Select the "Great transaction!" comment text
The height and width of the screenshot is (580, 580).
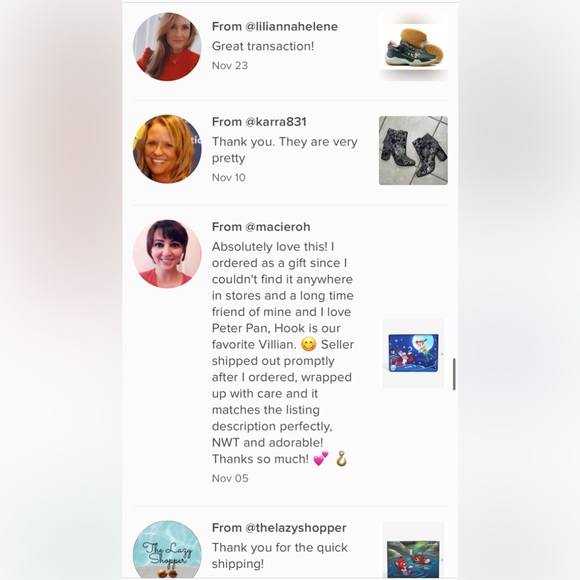click(x=263, y=46)
